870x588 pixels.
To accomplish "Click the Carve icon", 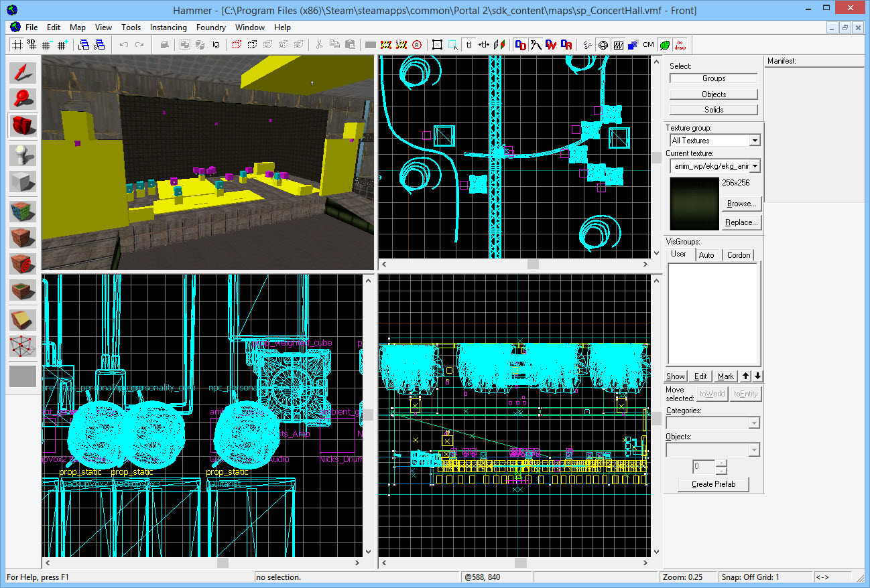I will click(x=164, y=45).
